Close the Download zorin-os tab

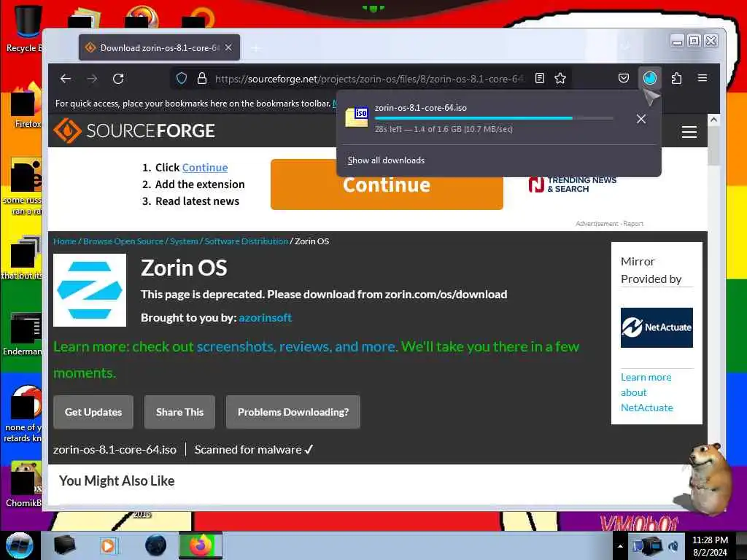(228, 47)
